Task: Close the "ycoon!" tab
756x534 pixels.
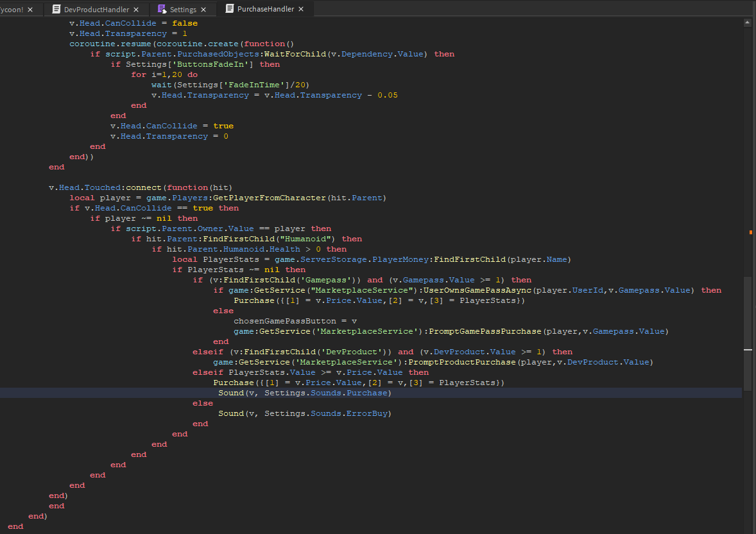Action: coord(30,10)
